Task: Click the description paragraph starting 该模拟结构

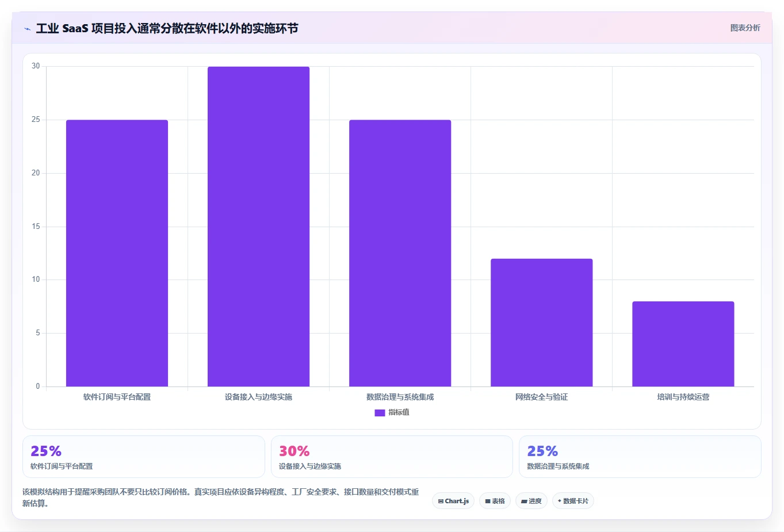Action: 221,497
